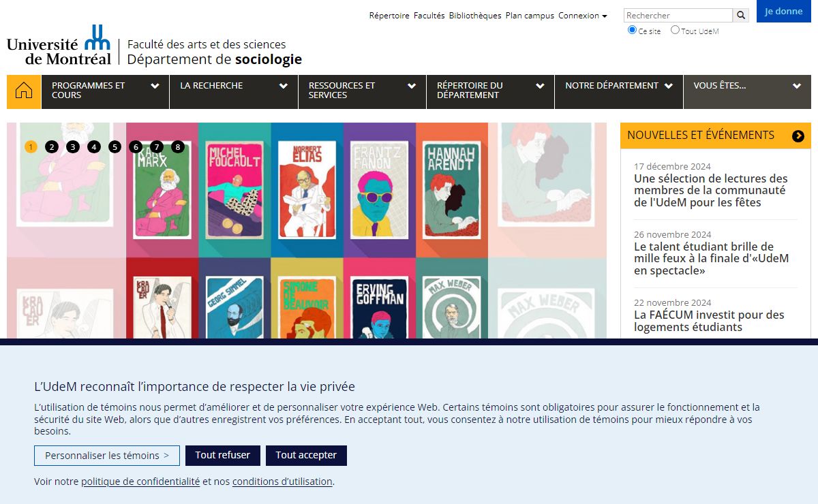Jump to carousel slide 7

157,146
